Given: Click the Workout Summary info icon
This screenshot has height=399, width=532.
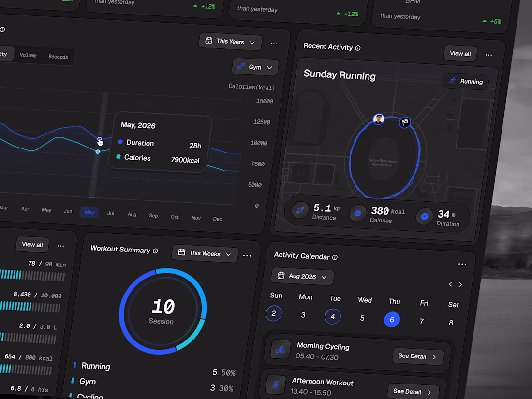Looking at the screenshot, I should point(155,251).
